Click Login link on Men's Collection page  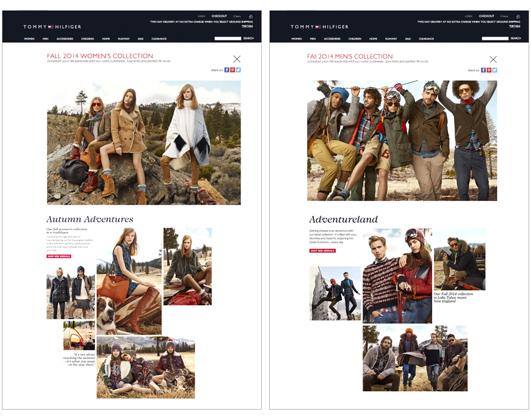pyautogui.click(x=468, y=16)
